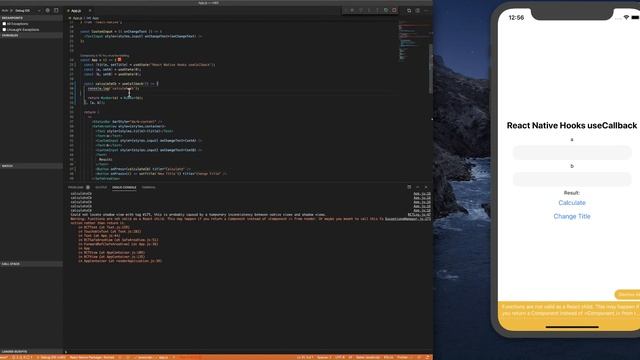Click the language mode status item

point(368,357)
